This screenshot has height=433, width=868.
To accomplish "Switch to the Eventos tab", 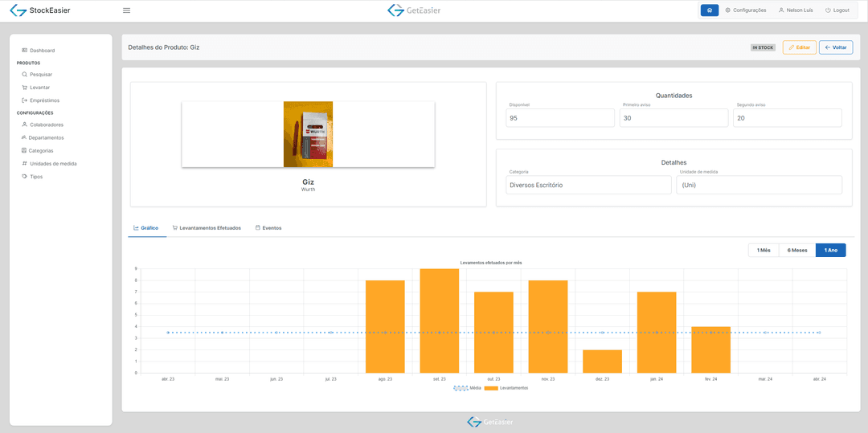I will pyautogui.click(x=268, y=228).
